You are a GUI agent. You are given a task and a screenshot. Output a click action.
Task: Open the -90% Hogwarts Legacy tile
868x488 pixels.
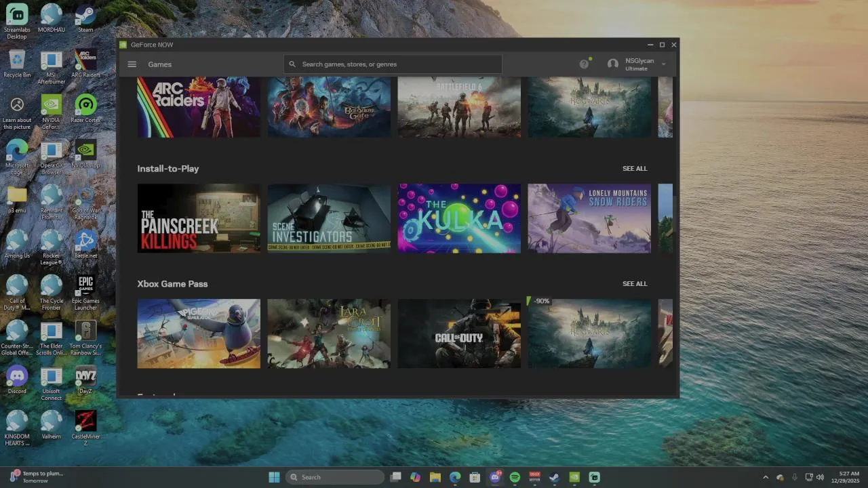[x=589, y=333]
